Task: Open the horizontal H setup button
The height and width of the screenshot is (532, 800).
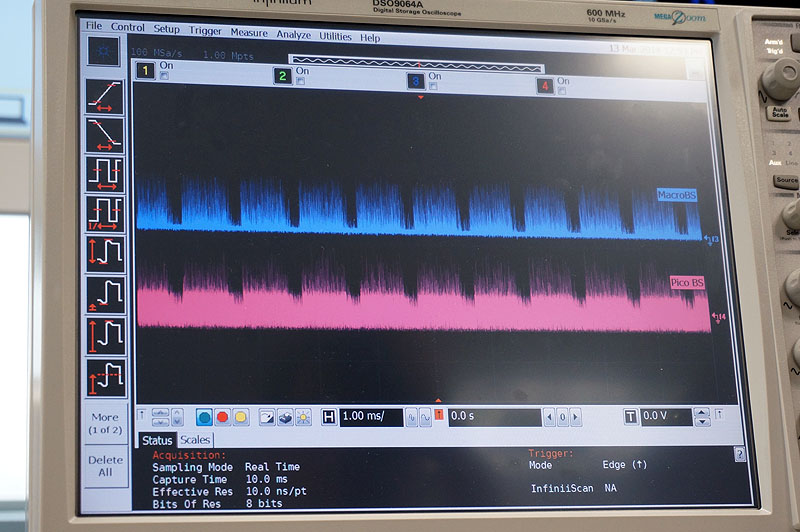Action: pyautogui.click(x=329, y=417)
